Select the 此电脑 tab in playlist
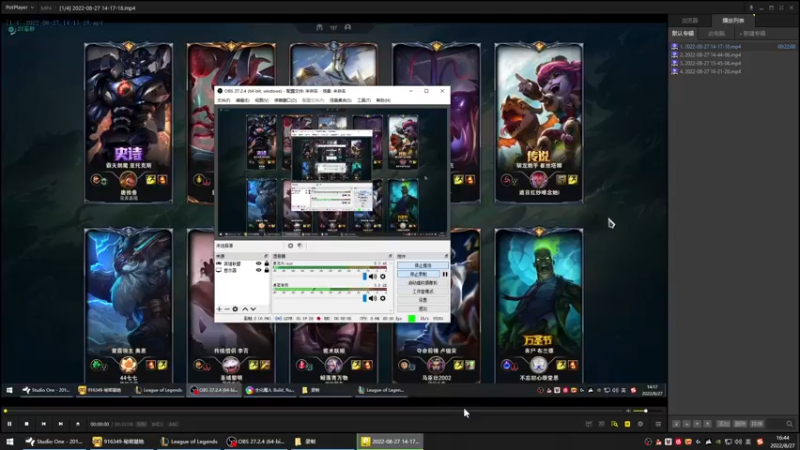 click(716, 34)
